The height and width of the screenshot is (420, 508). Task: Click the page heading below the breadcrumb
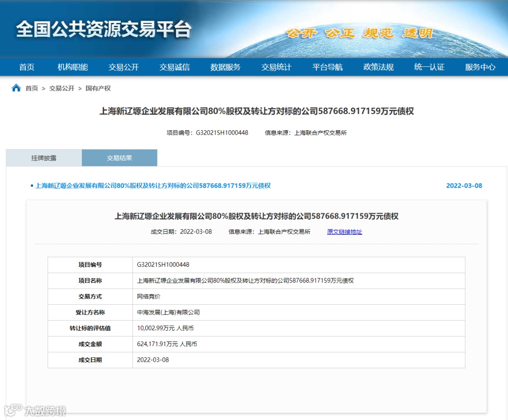click(x=256, y=111)
